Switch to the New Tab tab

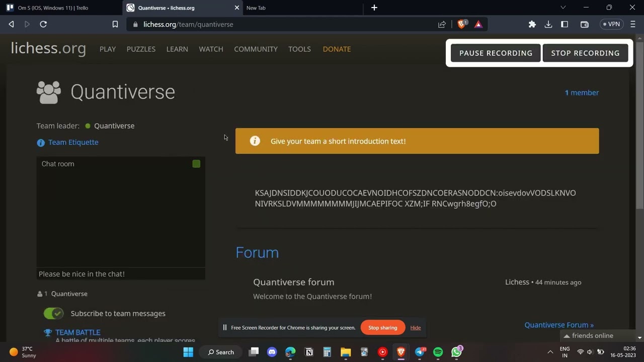click(x=302, y=8)
